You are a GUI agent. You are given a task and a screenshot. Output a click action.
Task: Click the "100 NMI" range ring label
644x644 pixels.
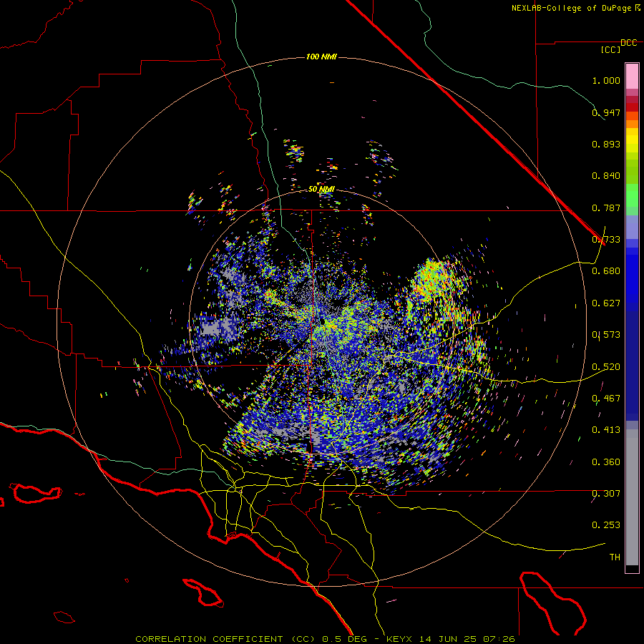tap(321, 57)
